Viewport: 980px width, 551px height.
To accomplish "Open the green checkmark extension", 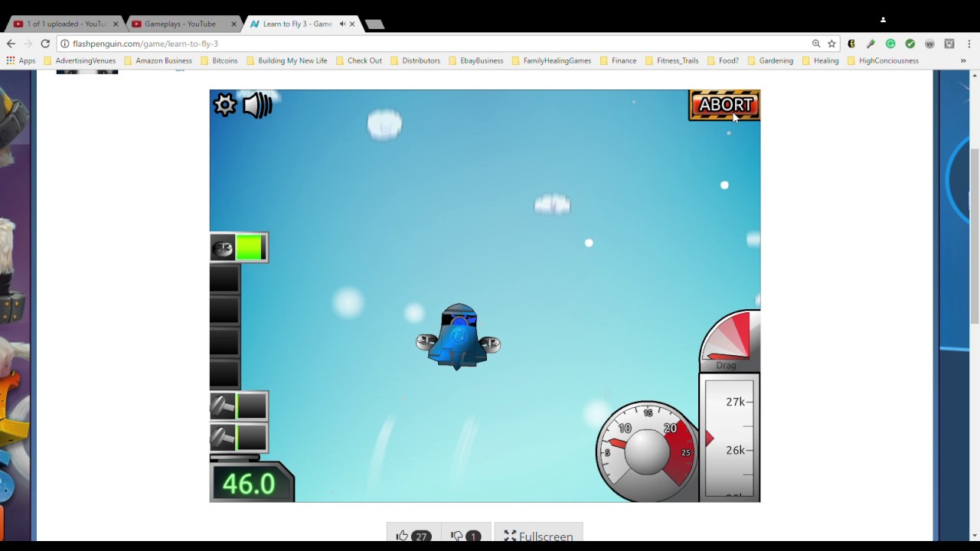I will click(x=910, y=44).
